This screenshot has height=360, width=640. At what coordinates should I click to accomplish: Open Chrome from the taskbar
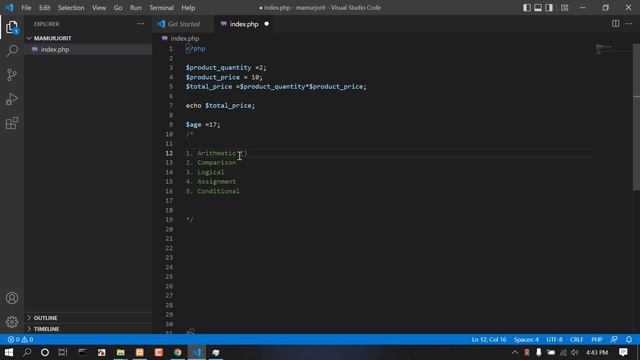(x=178, y=352)
